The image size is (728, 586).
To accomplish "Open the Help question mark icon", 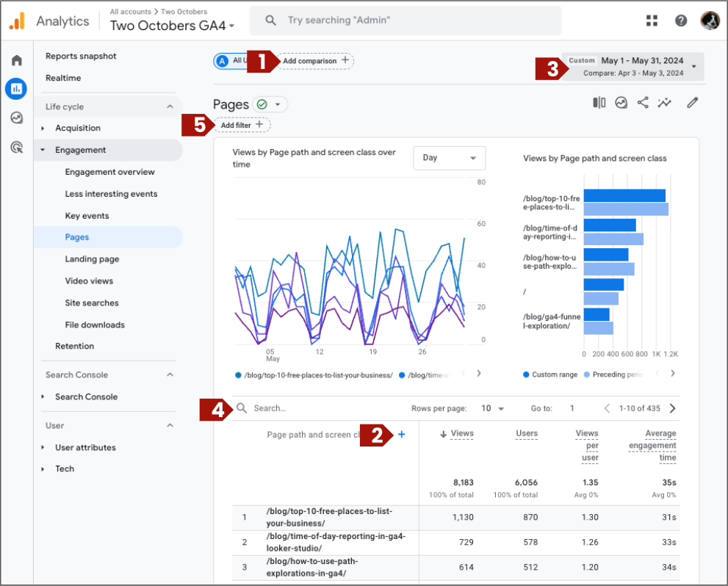I will [x=681, y=21].
